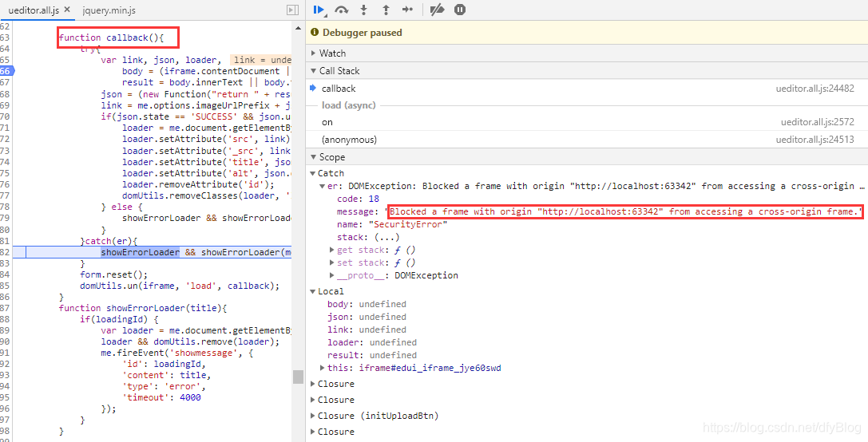Click the code editor vertical scrollbar thumb
The height and width of the screenshot is (442, 868).
tap(299, 377)
